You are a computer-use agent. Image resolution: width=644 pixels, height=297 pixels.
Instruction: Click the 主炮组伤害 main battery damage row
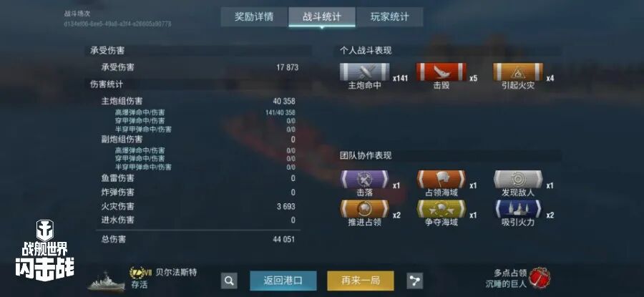coord(198,101)
